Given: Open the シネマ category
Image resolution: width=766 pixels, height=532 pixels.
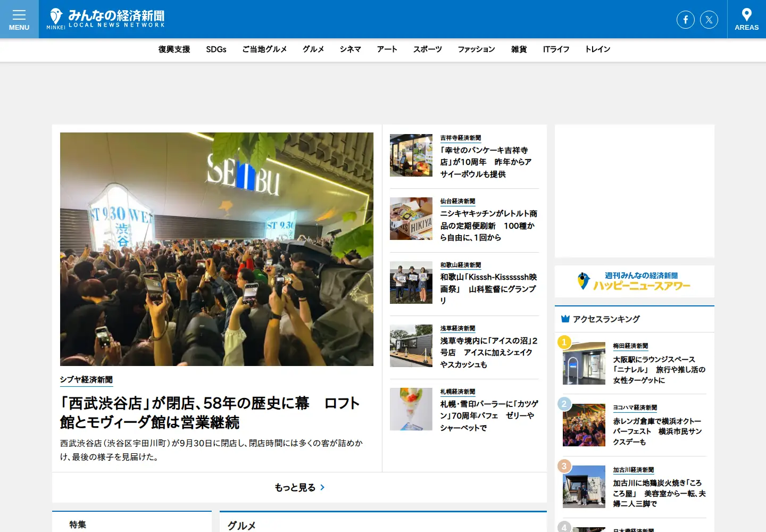Looking at the screenshot, I should [x=351, y=49].
